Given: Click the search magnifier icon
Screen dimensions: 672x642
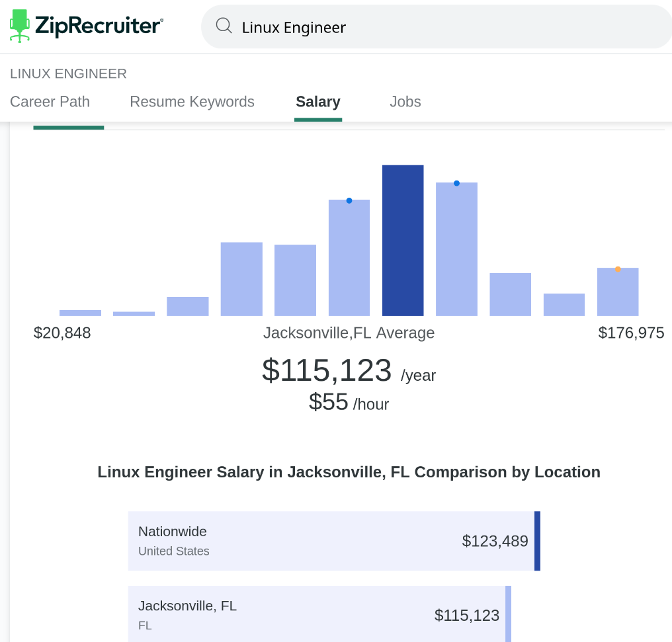Looking at the screenshot, I should click(224, 26).
